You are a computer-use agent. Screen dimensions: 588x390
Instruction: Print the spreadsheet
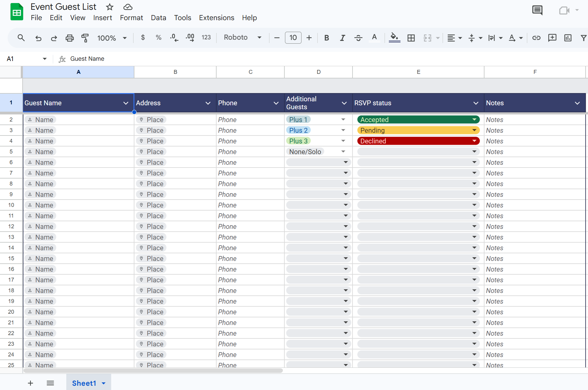(x=70, y=38)
